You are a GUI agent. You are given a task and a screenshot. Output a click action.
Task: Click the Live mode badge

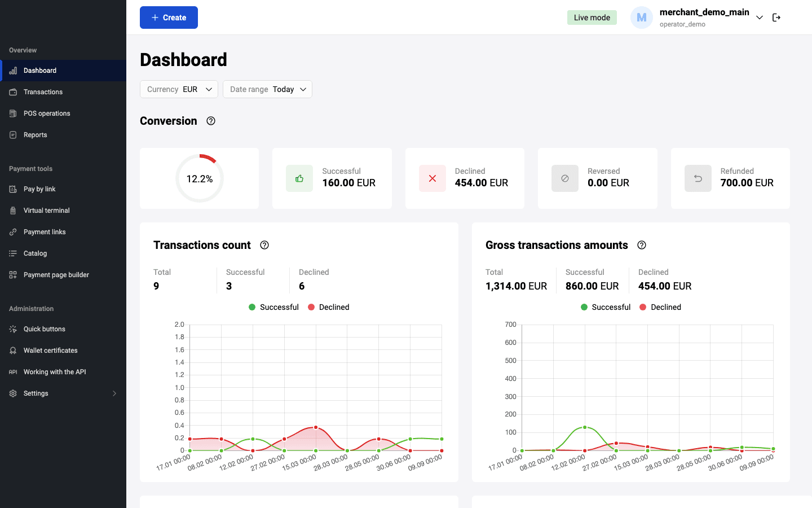point(592,17)
